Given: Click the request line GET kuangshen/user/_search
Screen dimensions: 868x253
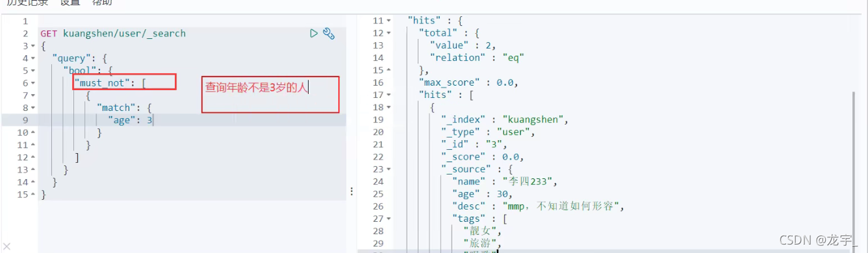Looking at the screenshot, I should [x=113, y=33].
